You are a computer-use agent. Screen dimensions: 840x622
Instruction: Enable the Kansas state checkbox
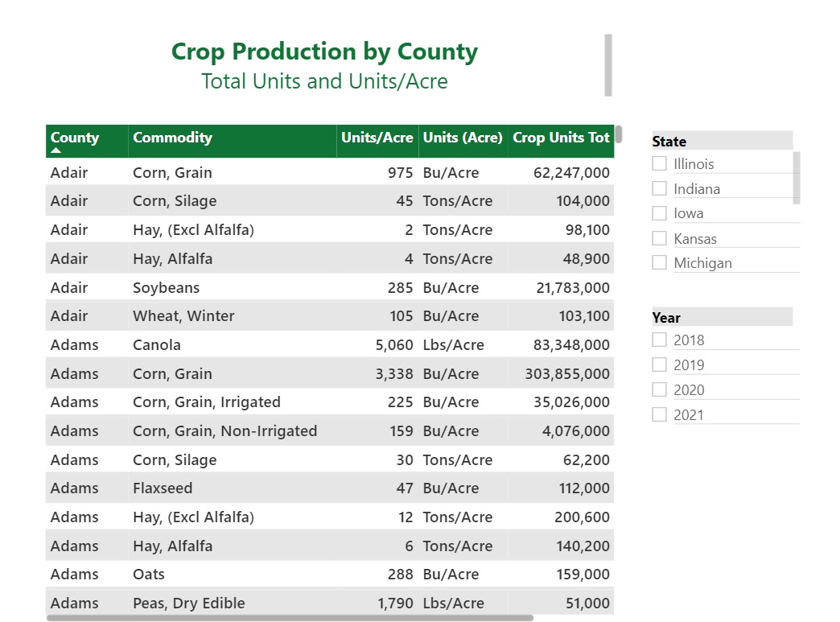click(x=660, y=238)
